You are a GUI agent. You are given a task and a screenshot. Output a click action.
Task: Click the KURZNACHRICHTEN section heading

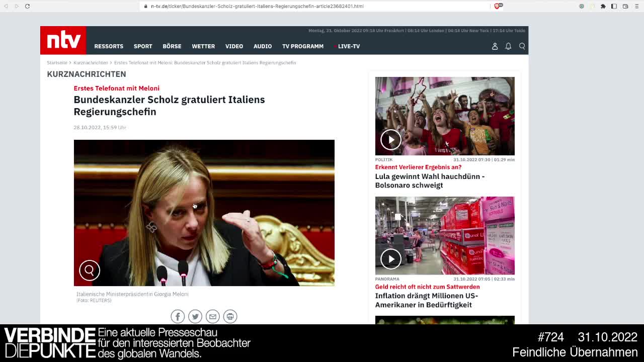click(x=87, y=74)
